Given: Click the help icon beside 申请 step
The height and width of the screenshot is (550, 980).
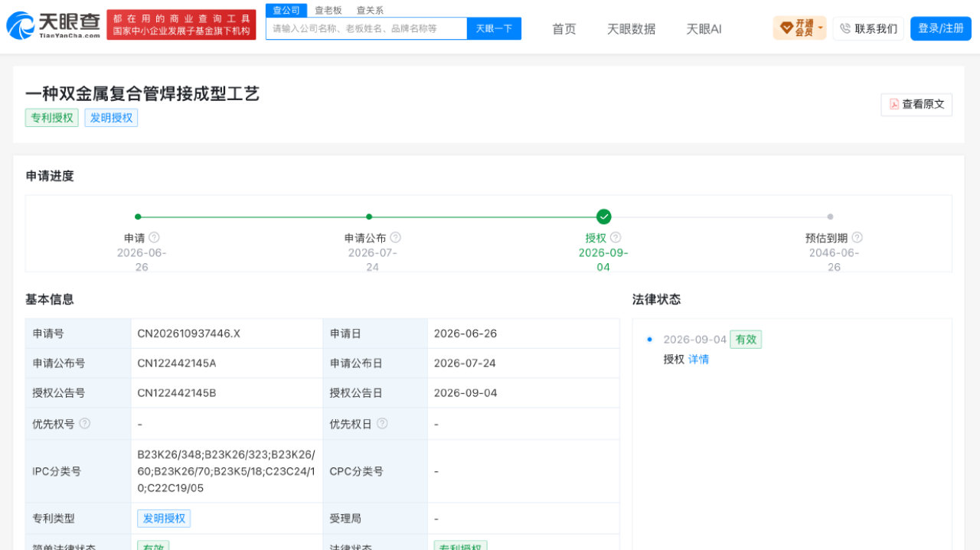Looking at the screenshot, I should [154, 238].
